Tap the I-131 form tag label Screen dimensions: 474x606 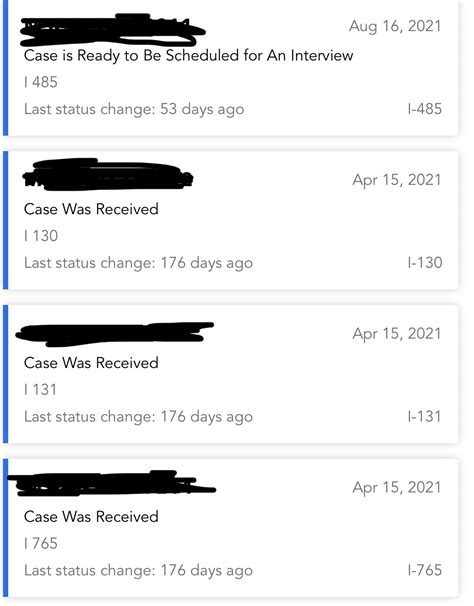click(424, 417)
